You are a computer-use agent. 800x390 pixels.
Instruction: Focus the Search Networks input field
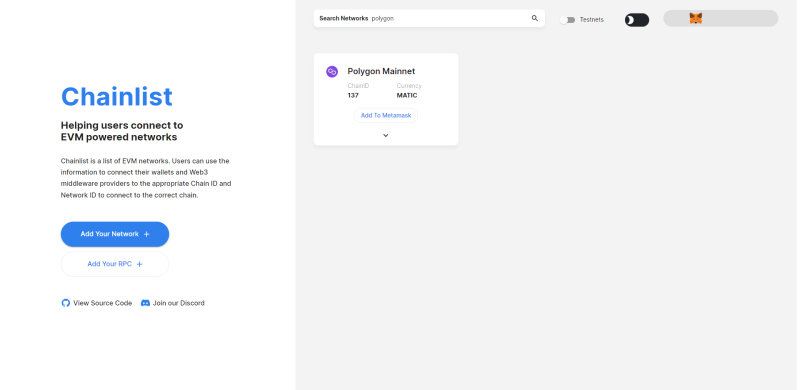click(429, 18)
